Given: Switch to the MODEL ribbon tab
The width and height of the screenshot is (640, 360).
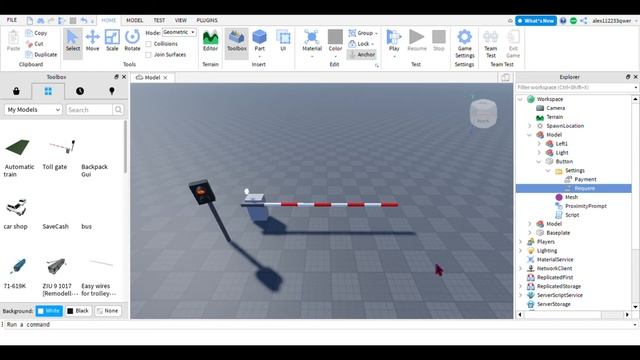Looking at the screenshot, I should click(x=134, y=20).
